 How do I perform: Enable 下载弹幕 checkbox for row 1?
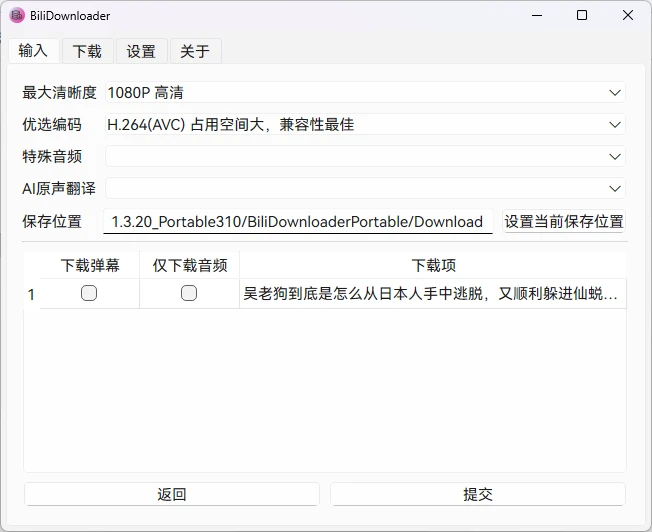(x=89, y=293)
